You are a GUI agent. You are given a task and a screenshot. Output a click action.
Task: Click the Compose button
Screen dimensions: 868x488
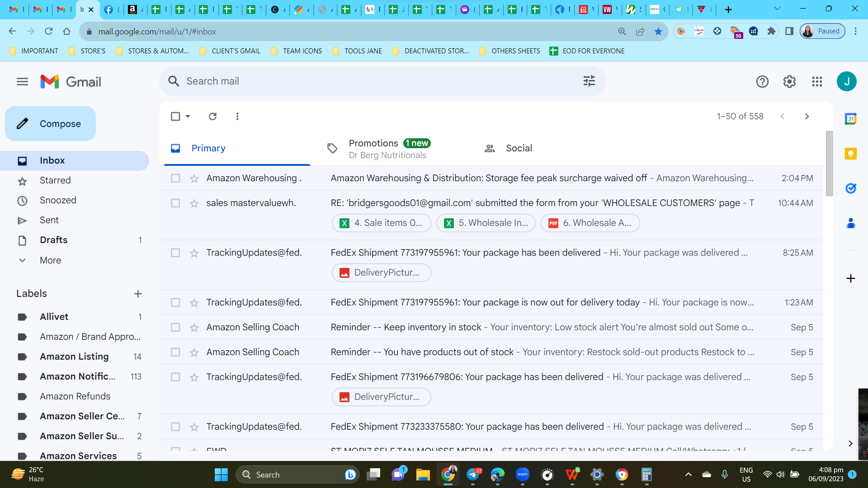(x=50, y=124)
